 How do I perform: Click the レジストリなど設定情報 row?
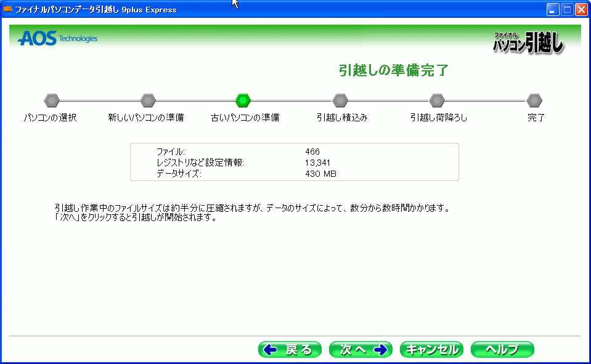[200, 163]
